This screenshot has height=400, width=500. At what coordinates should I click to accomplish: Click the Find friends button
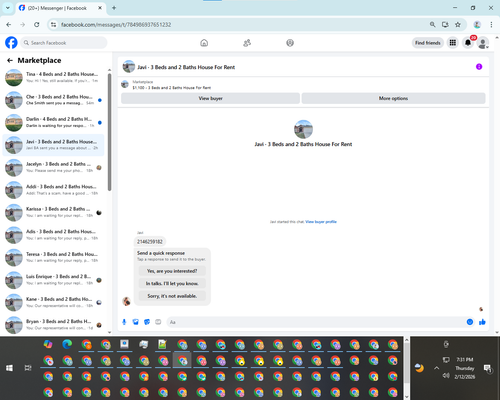[427, 43]
